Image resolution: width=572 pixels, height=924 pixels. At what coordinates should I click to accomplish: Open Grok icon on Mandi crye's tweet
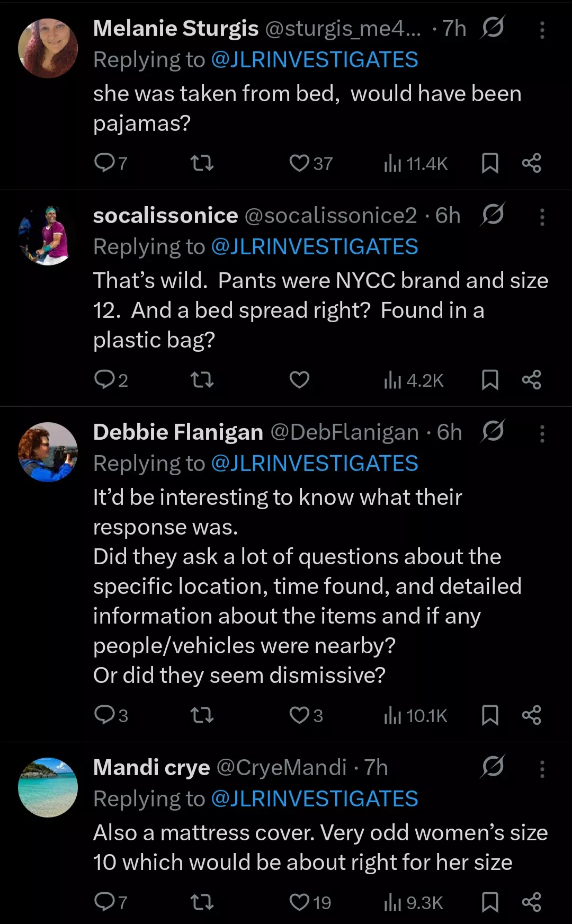coord(493,766)
